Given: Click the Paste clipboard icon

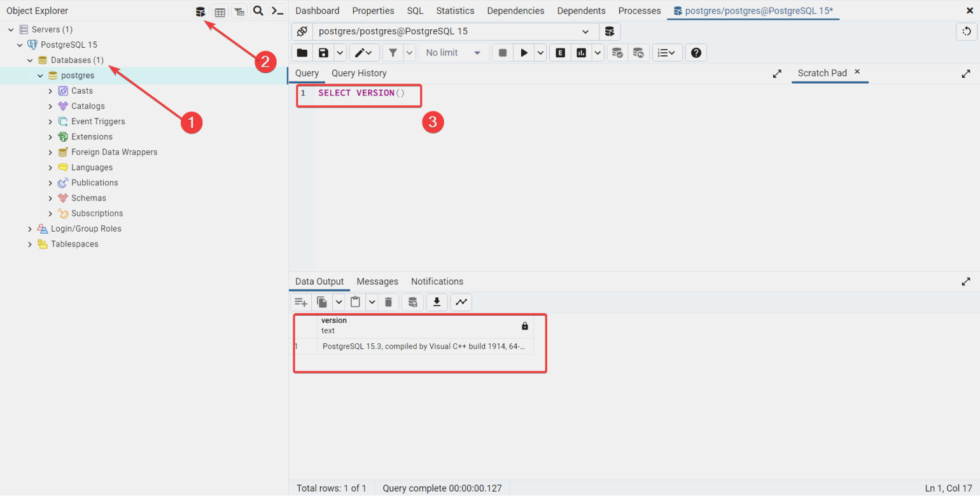Looking at the screenshot, I should point(356,302).
